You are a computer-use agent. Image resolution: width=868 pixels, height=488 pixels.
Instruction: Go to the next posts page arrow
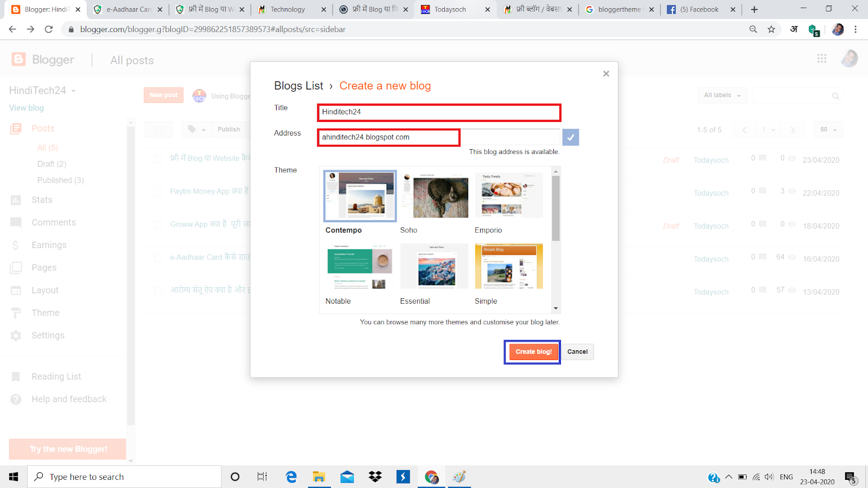click(x=793, y=130)
